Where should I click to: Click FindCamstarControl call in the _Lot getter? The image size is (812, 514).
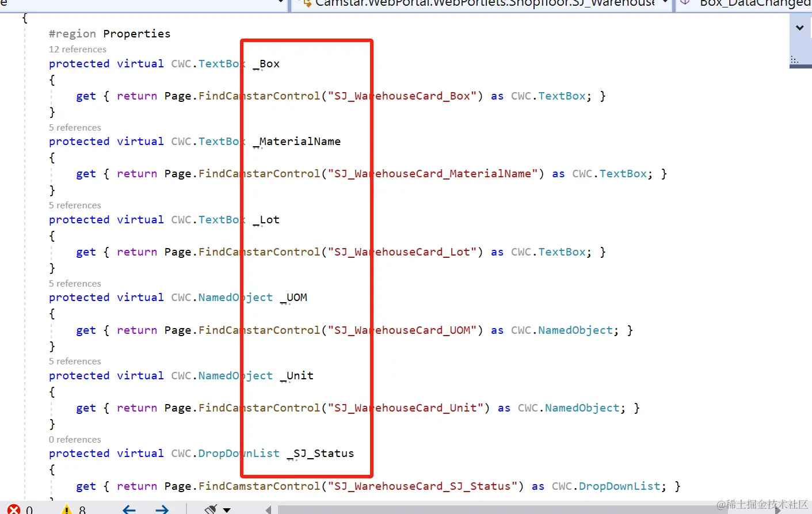tap(260, 252)
